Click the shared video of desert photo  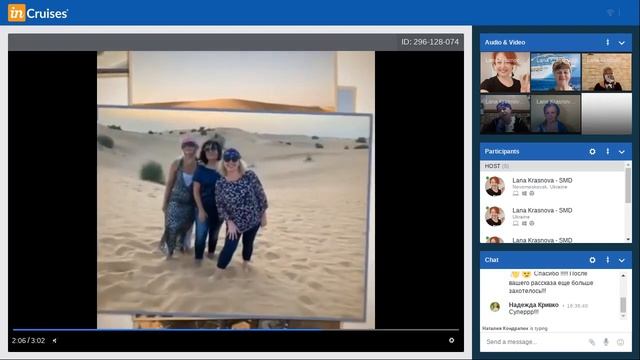(236, 190)
